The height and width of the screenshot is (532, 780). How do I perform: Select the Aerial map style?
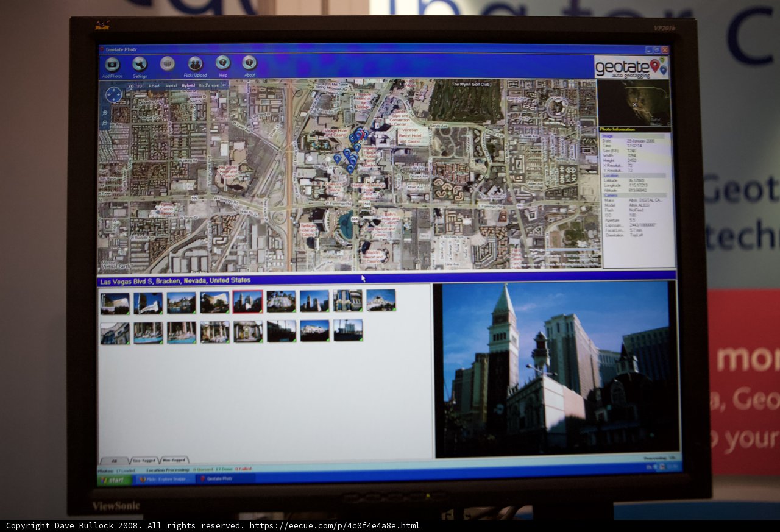pyautogui.click(x=171, y=86)
